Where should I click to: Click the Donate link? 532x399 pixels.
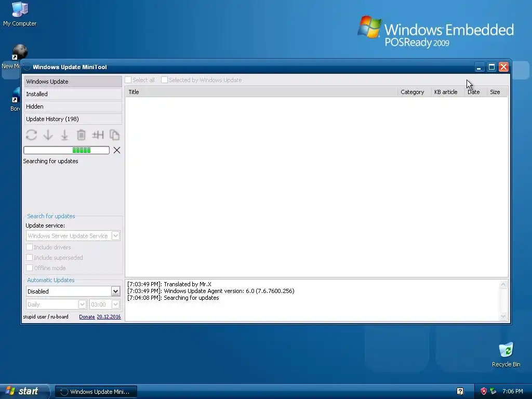pos(87,316)
